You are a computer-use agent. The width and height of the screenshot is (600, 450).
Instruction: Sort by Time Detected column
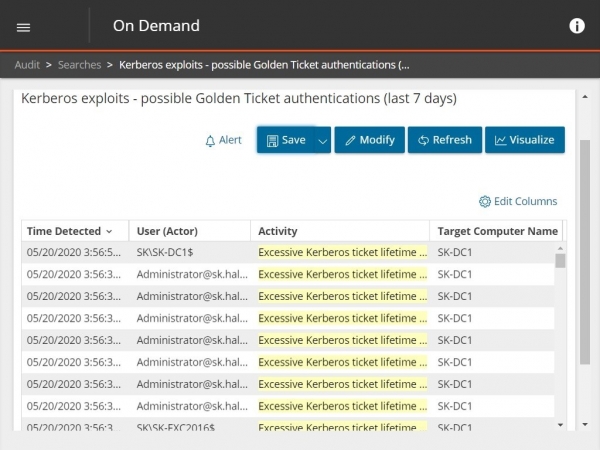(x=70, y=231)
